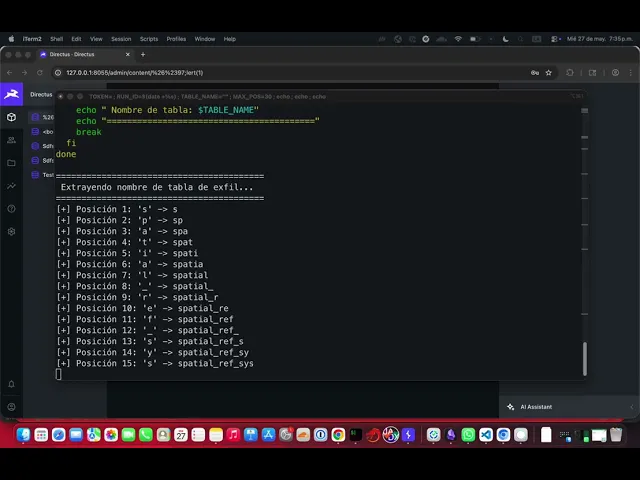
Task: Open the browser extensions puzzle icon
Action: pyautogui.click(x=570, y=73)
